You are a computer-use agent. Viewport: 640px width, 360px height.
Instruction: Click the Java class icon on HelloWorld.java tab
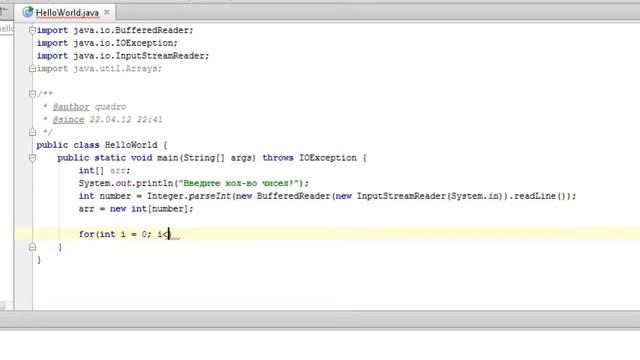point(28,12)
